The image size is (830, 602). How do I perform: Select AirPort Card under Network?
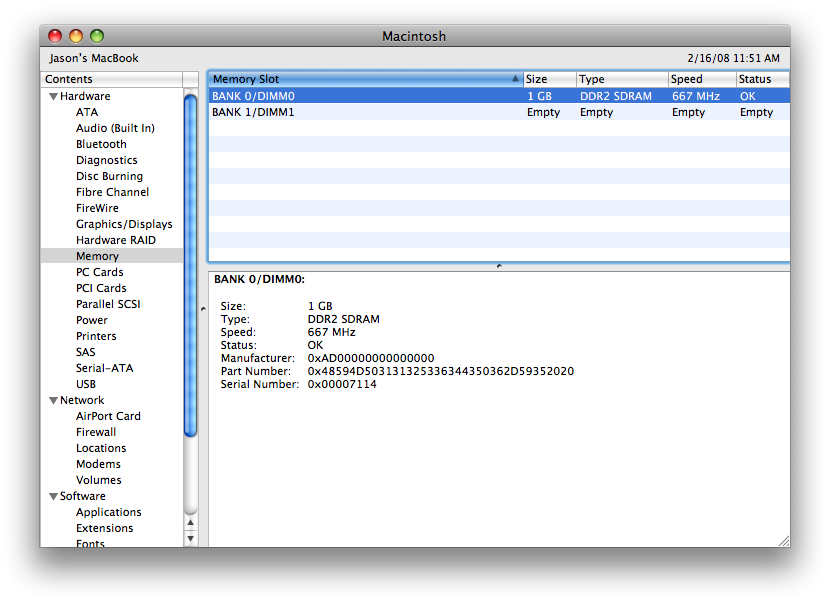click(108, 416)
